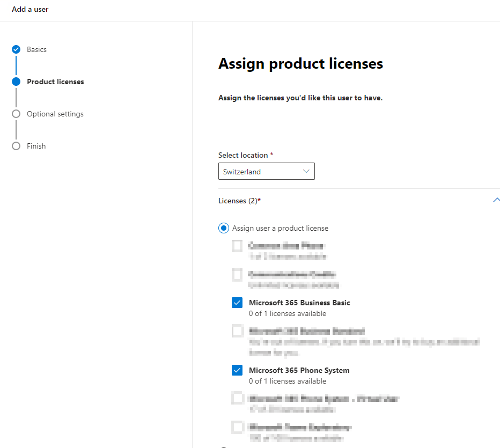Tick the second blurred license checkbox
Screen dimensions: 500x448
pos(237,275)
